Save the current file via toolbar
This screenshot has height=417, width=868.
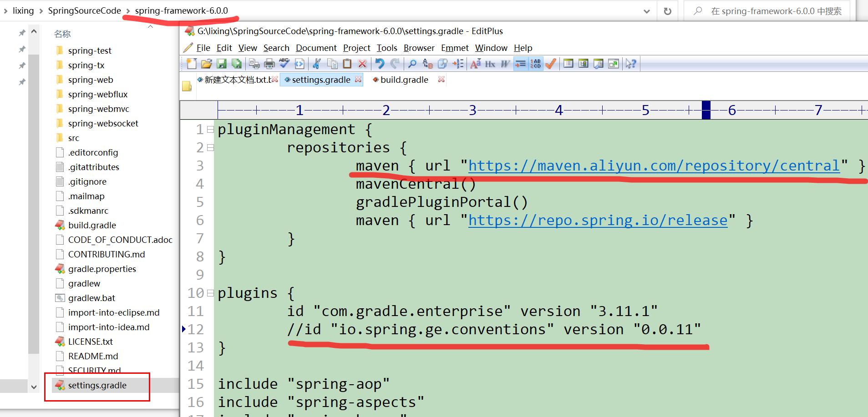(x=222, y=64)
